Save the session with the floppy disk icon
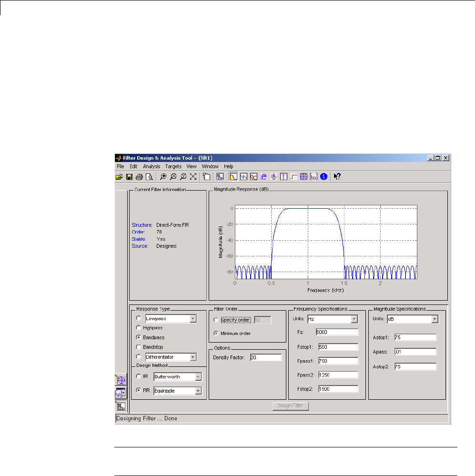This screenshot has width=475, height=476. pos(129,177)
